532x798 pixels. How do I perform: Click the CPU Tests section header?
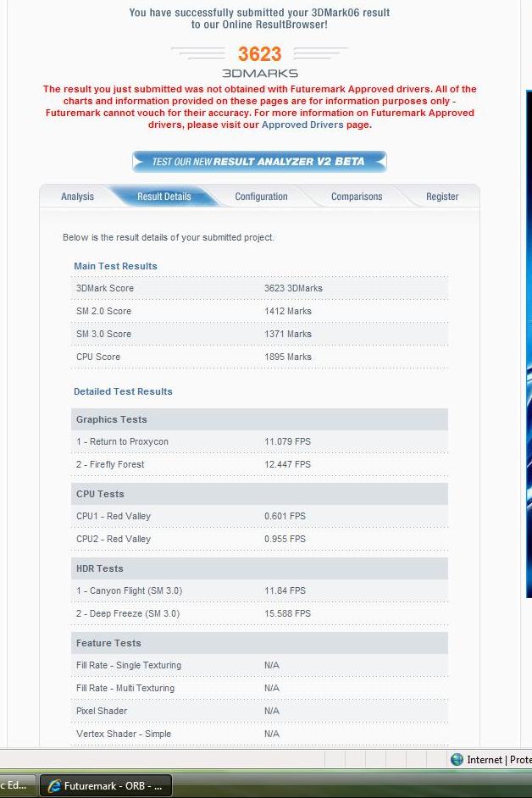[x=259, y=494]
